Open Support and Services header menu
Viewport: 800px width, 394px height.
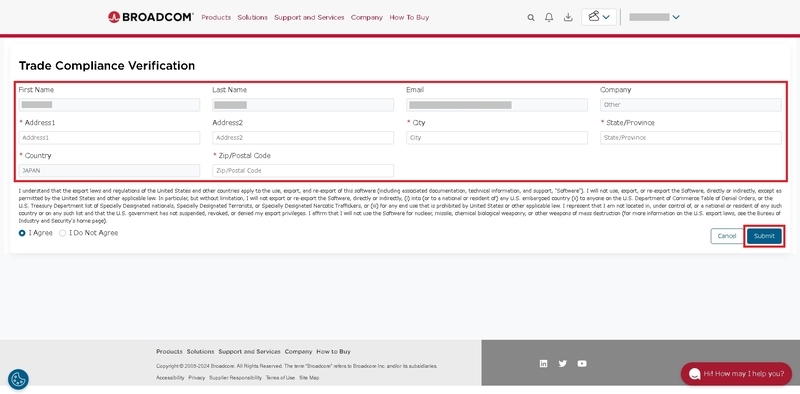coord(309,17)
